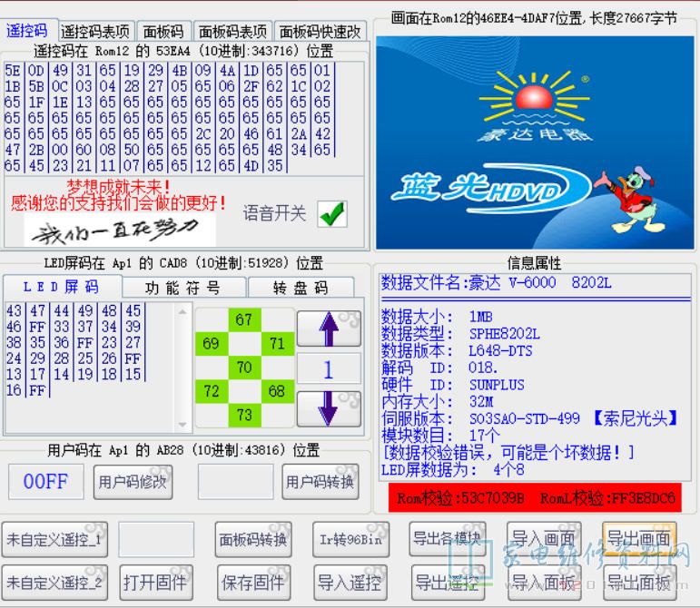The height and width of the screenshot is (608, 700).
Task: Click the blue HDVD boot logo preview image
Action: [535, 142]
